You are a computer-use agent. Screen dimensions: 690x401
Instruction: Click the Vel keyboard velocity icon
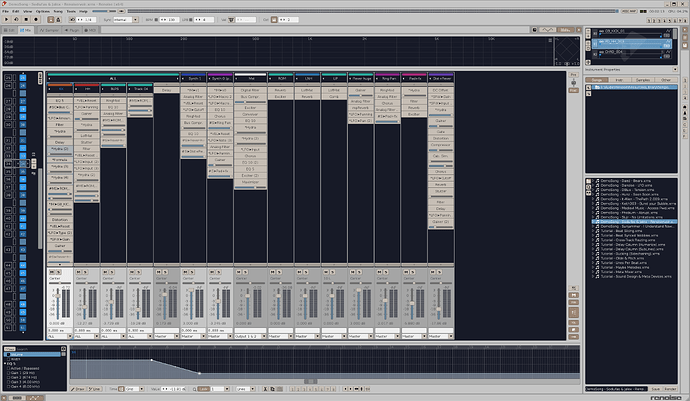click(231, 20)
